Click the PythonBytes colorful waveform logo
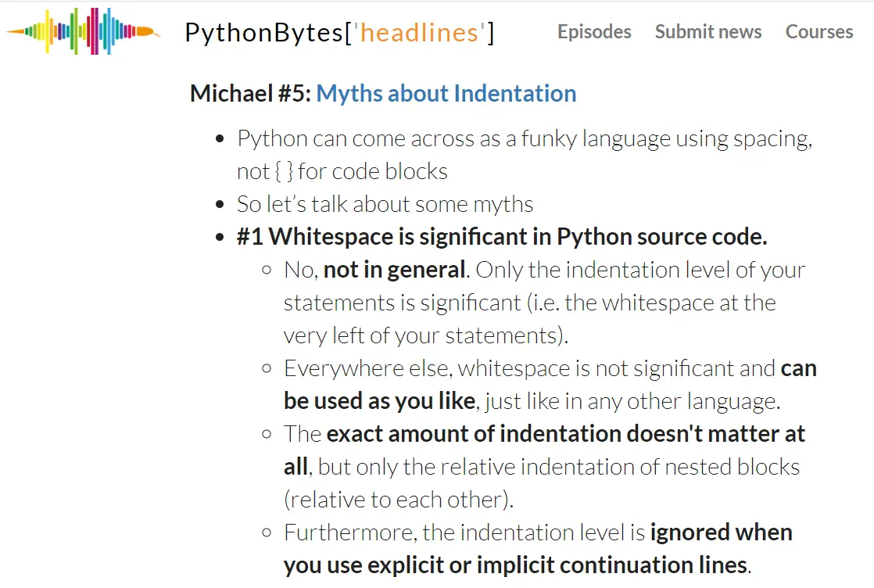 tap(84, 32)
